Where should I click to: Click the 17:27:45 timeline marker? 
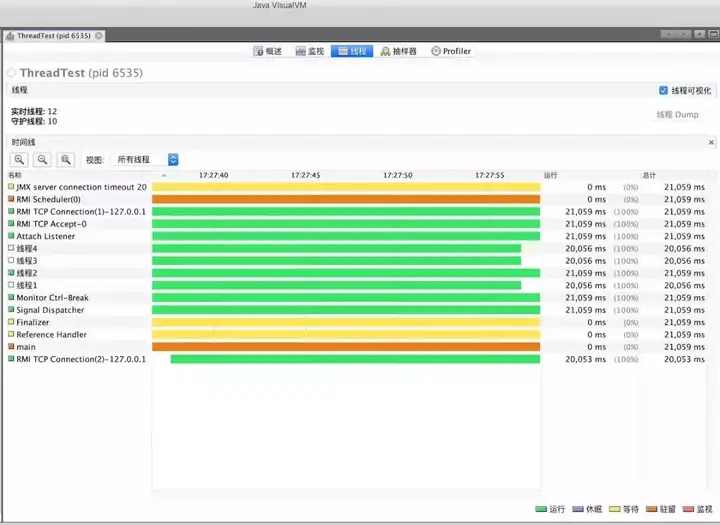coord(305,175)
